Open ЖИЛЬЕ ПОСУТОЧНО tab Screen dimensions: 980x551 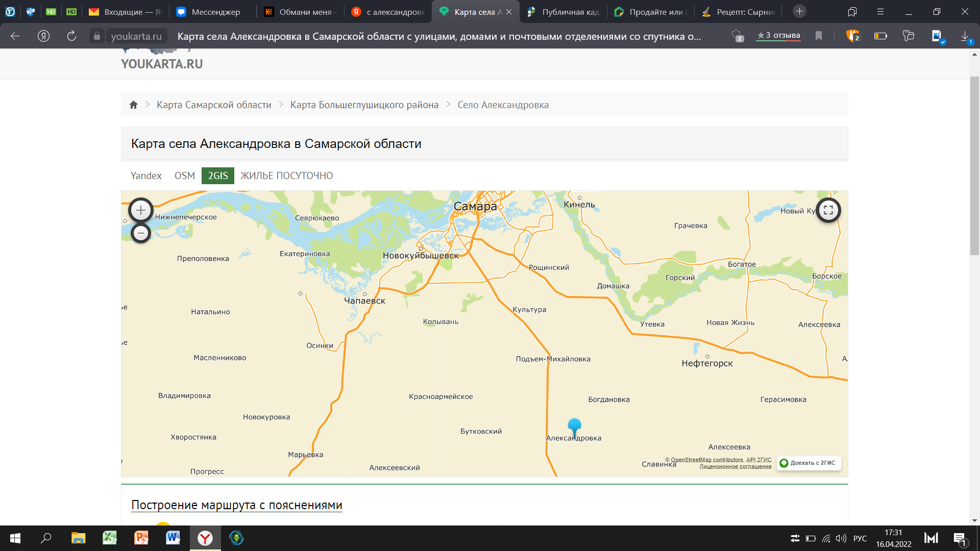tap(286, 176)
